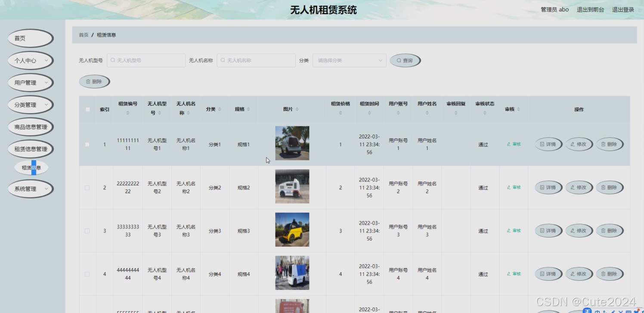Open 详情 for row 3
The width and height of the screenshot is (644, 313).
click(548, 231)
